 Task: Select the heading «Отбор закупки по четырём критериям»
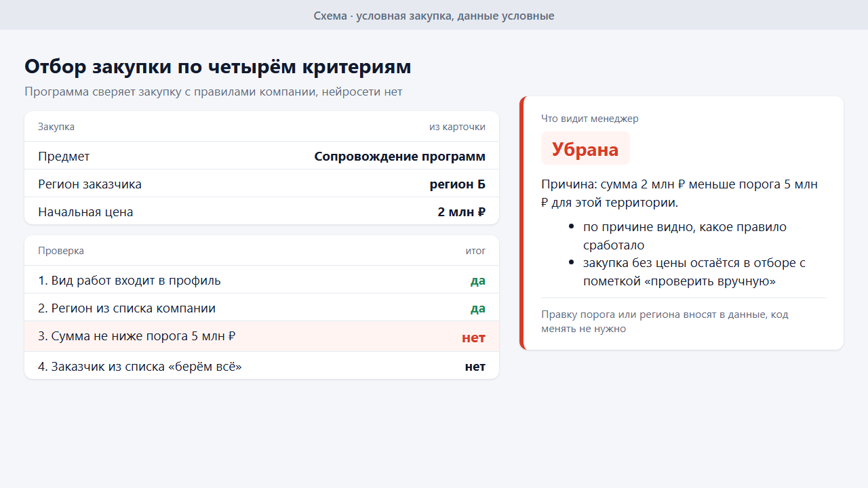(x=218, y=67)
